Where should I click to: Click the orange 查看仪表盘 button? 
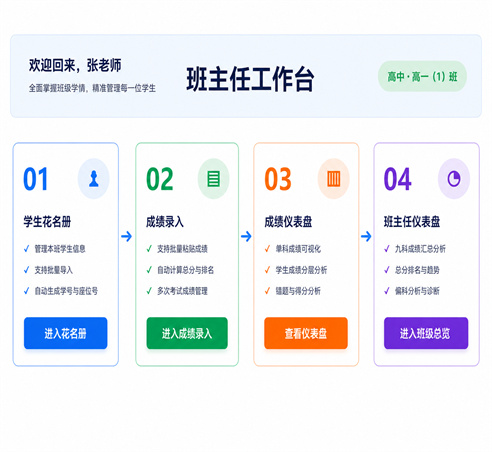[306, 333]
